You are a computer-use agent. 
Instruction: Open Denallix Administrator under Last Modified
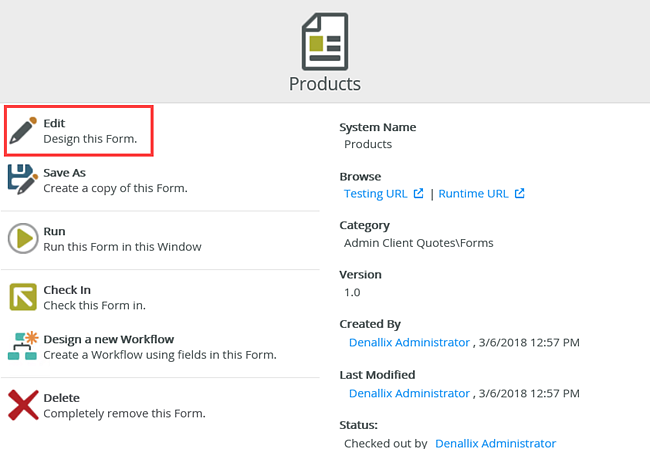(x=409, y=393)
